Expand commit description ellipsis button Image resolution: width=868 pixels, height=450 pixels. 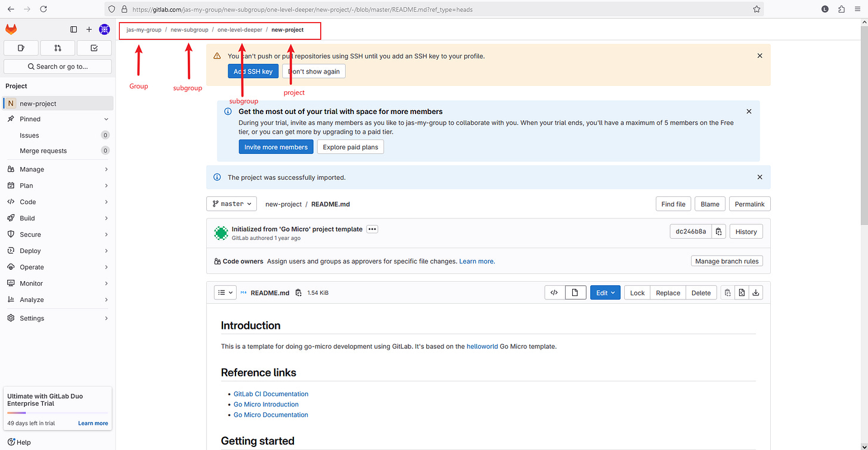click(373, 229)
